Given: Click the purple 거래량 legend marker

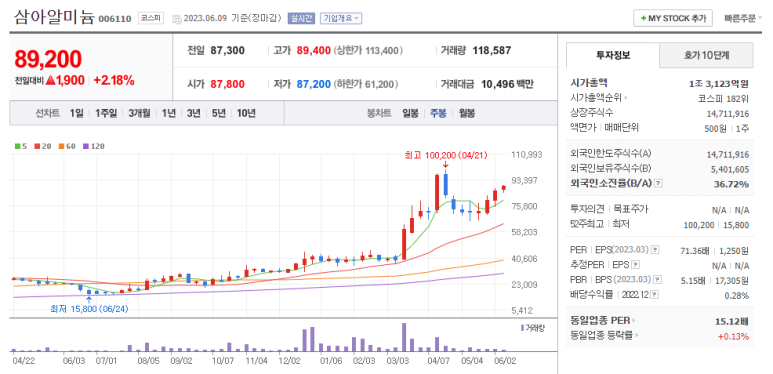Looking at the screenshot, I should pos(523,328).
